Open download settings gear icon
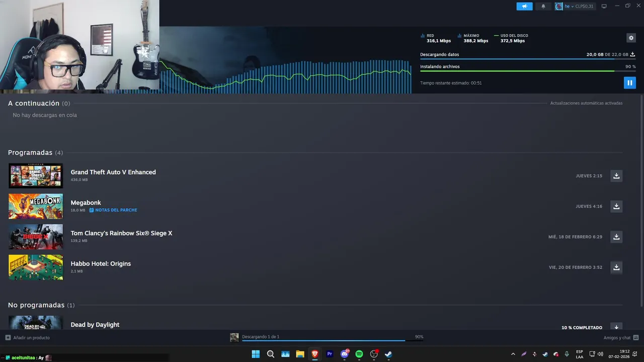The width and height of the screenshot is (644, 362). [631, 38]
